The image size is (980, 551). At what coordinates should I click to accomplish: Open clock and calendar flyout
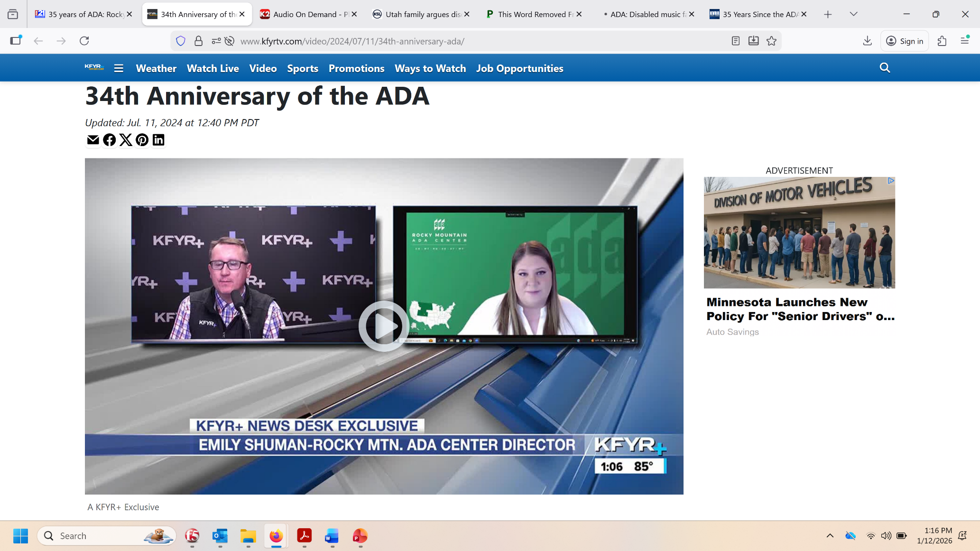(934, 536)
